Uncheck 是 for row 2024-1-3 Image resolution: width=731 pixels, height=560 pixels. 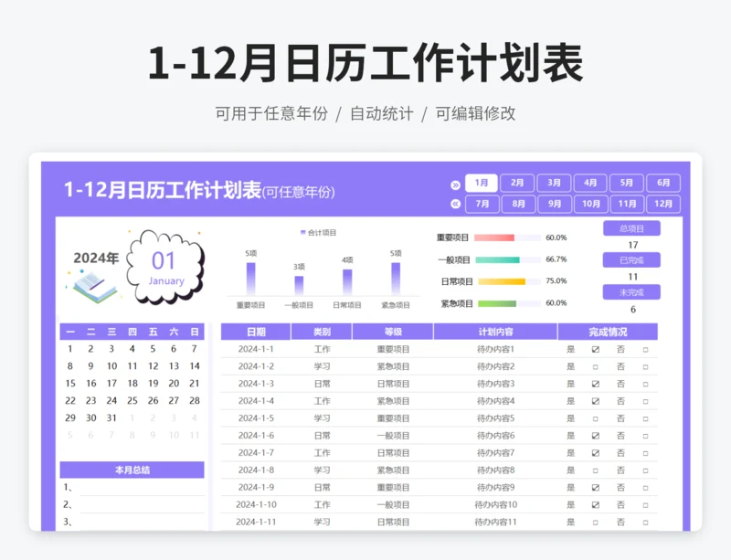(596, 384)
